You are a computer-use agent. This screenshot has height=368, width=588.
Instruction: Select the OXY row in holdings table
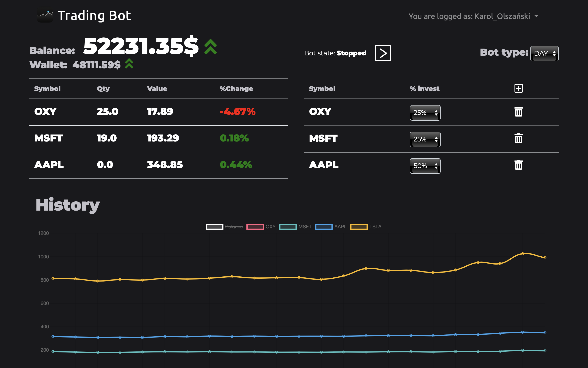tap(159, 112)
